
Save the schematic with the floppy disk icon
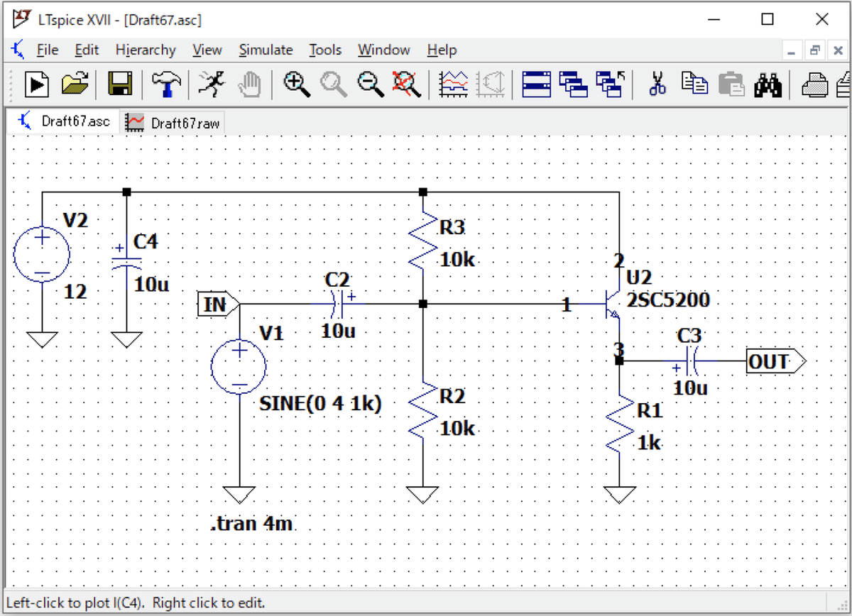click(x=120, y=84)
